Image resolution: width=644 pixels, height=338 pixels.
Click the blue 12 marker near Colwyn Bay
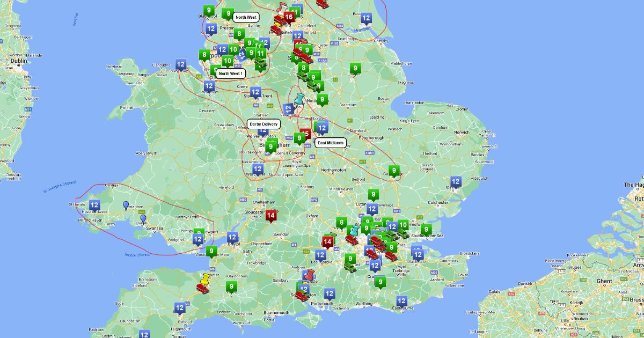[181, 65]
